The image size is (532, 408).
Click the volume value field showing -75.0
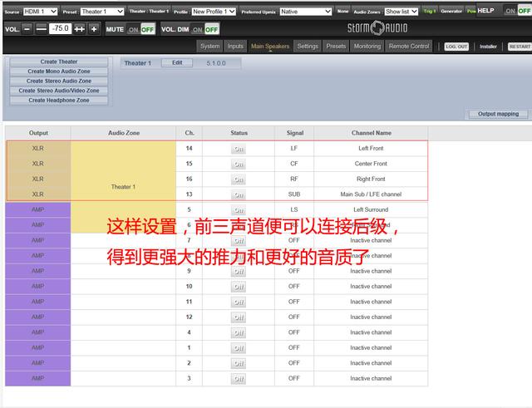tap(61, 28)
